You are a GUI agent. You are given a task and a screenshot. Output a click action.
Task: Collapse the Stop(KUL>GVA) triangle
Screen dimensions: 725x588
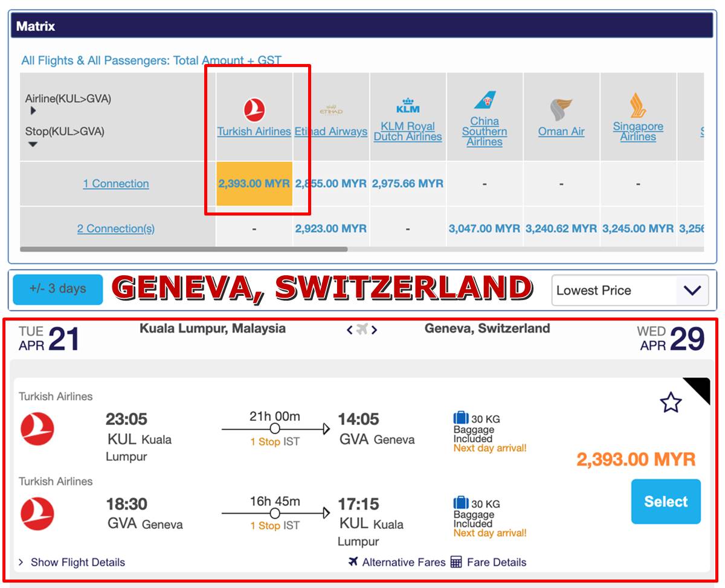33,144
